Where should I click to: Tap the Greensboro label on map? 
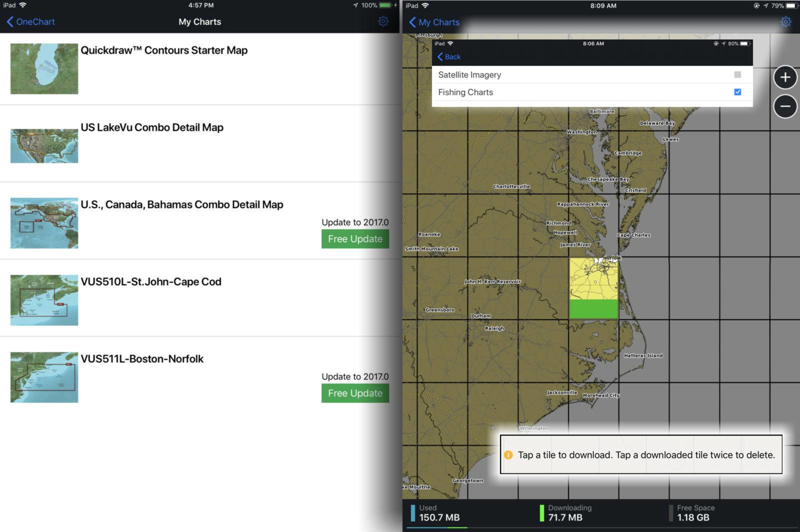click(439, 310)
